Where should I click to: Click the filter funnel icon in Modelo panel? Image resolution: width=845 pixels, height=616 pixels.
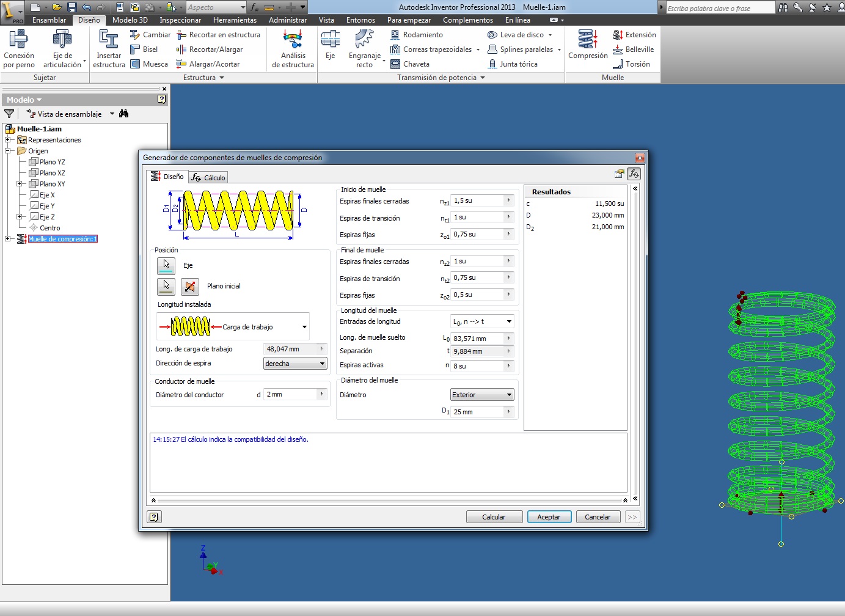pyautogui.click(x=9, y=114)
